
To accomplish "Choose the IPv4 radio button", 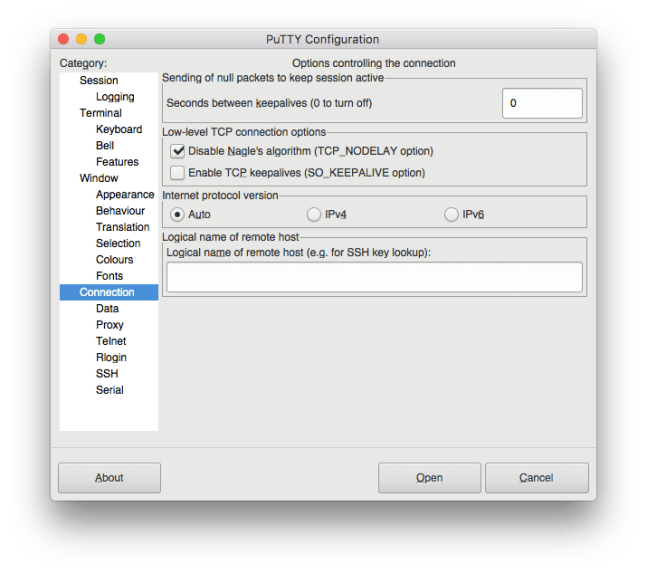I will (x=314, y=214).
